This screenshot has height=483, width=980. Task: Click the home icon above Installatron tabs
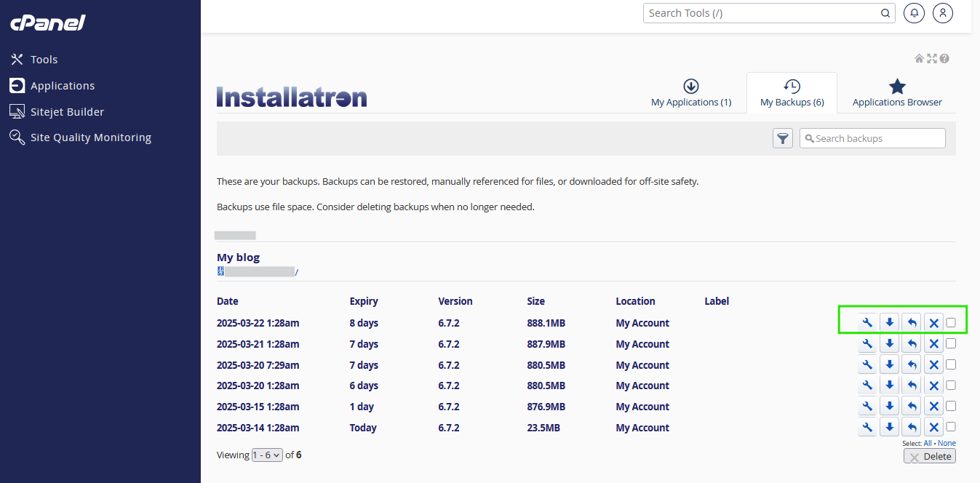coord(919,59)
